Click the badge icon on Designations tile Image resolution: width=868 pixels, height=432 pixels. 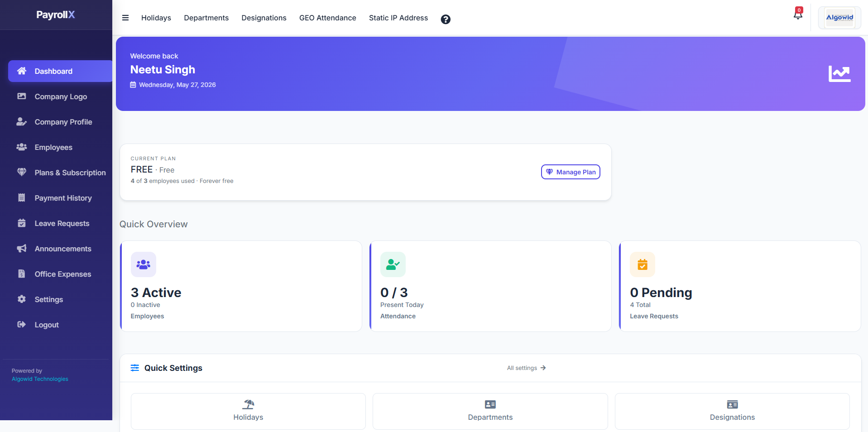[x=732, y=404]
